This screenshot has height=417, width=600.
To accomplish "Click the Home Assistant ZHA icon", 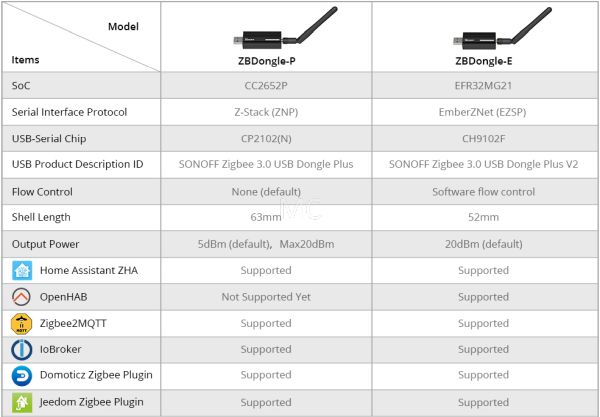I will point(22,270).
